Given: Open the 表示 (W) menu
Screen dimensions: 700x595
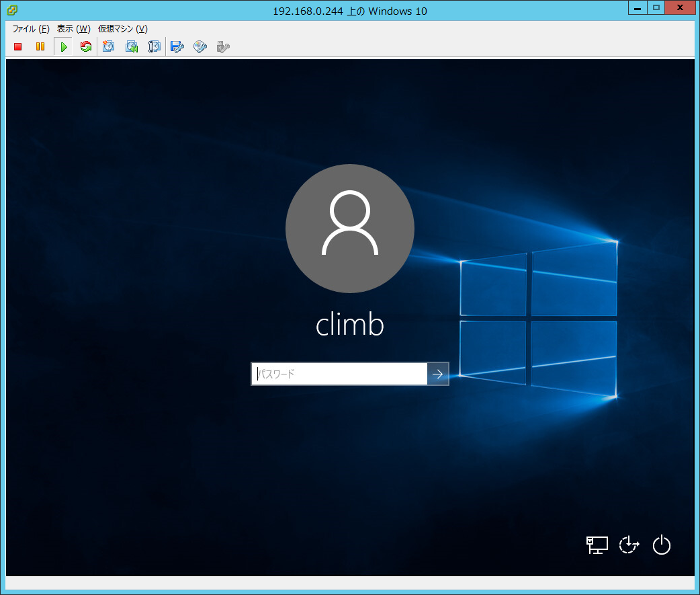Looking at the screenshot, I should (x=73, y=29).
